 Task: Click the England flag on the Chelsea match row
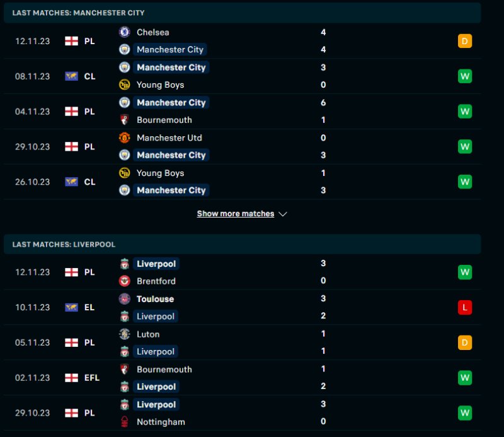click(x=71, y=41)
